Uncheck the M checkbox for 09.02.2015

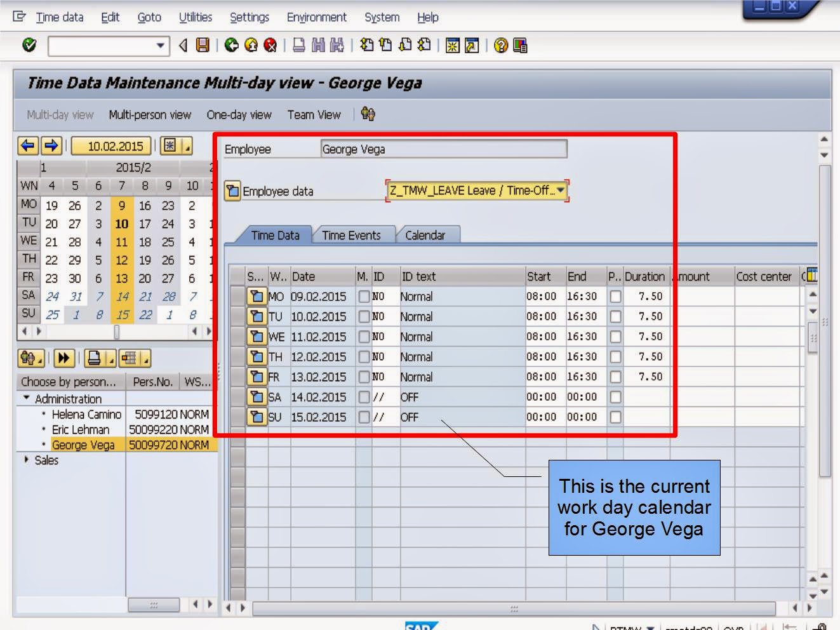click(363, 296)
